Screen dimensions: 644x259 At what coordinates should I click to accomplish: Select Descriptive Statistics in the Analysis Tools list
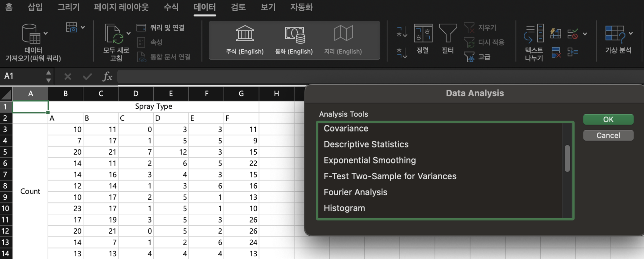click(x=366, y=144)
